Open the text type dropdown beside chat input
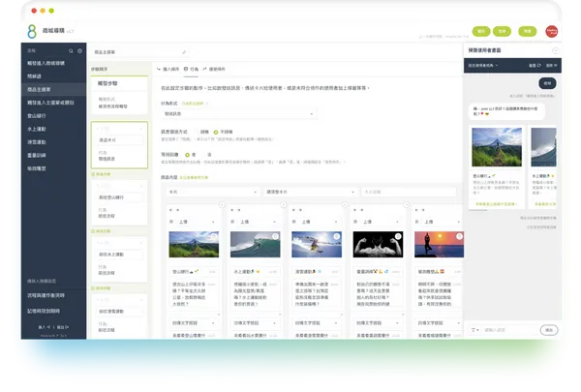The height and width of the screenshot is (392, 581). [474, 330]
